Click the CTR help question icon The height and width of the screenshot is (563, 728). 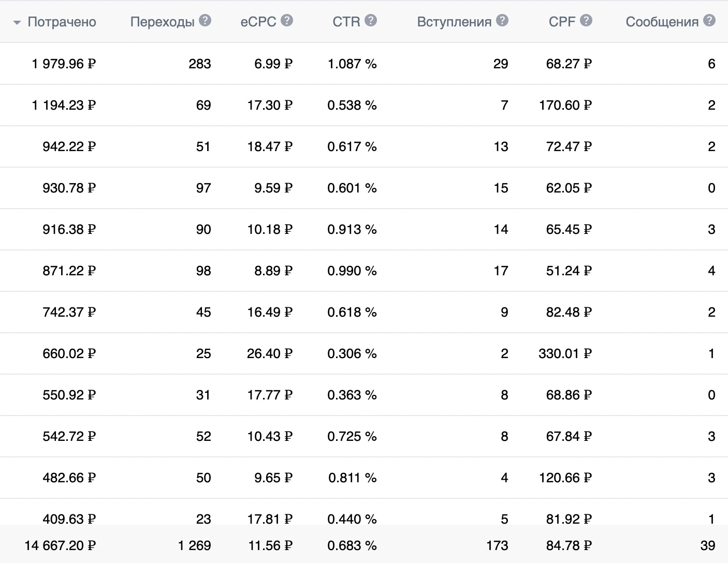371,21
